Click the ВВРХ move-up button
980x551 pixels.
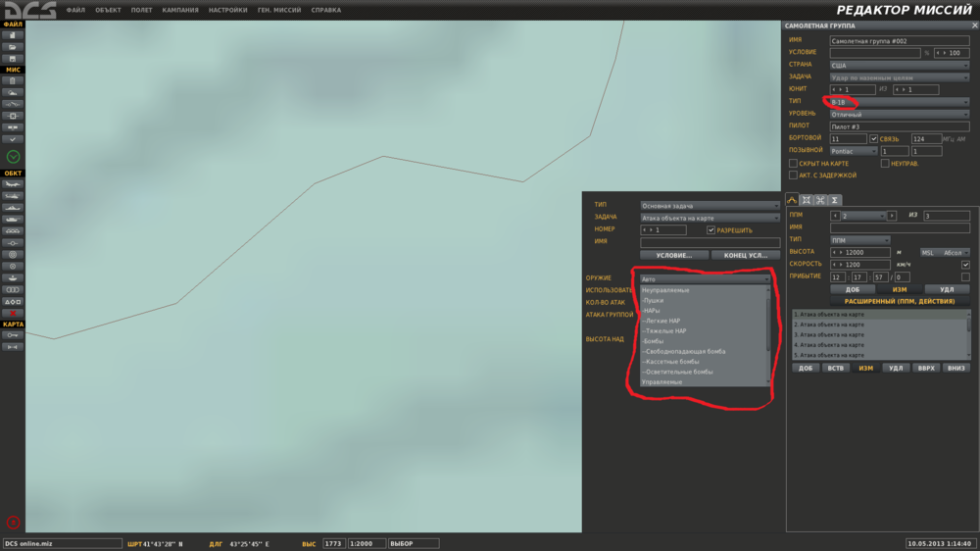[926, 369]
